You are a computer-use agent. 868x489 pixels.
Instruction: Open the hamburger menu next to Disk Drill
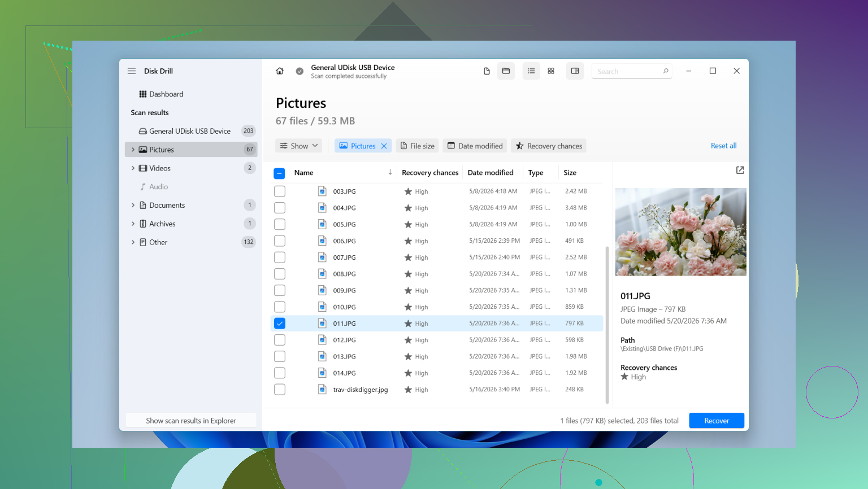click(132, 71)
